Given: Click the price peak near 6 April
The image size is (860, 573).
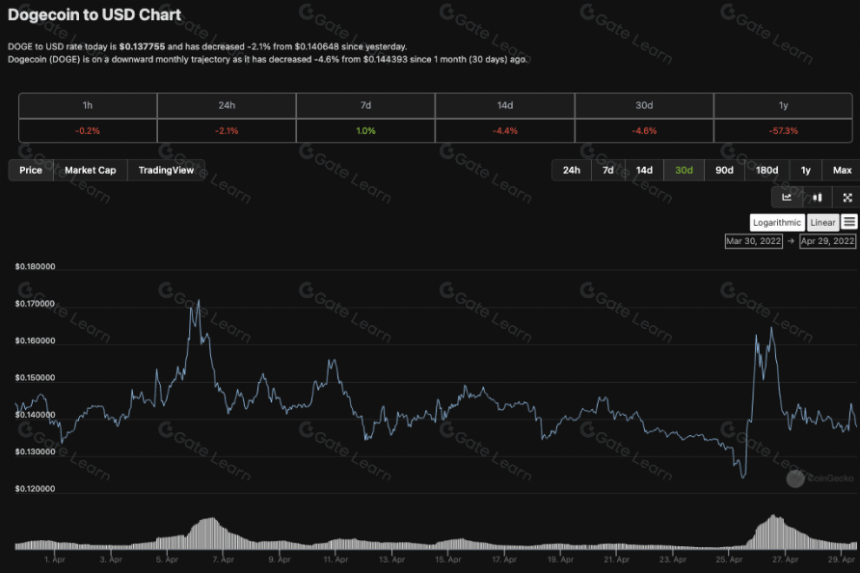Looking at the screenshot, I should (198, 301).
